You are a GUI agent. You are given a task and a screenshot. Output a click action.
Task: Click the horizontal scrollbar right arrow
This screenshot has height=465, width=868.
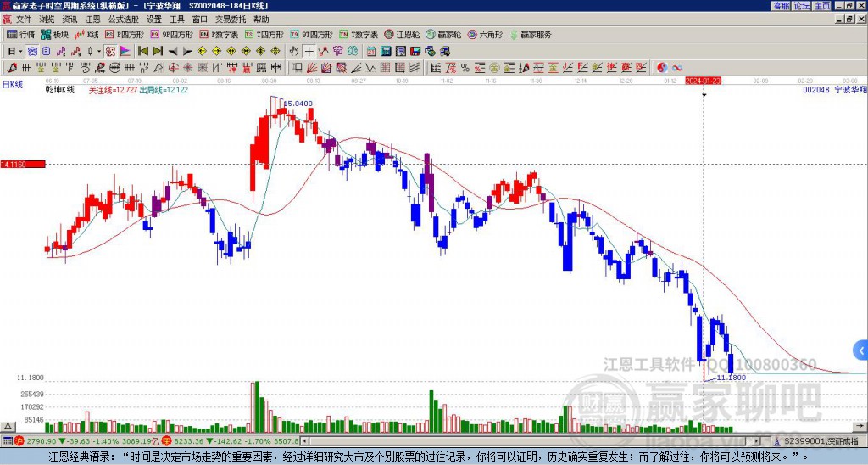tap(757, 441)
